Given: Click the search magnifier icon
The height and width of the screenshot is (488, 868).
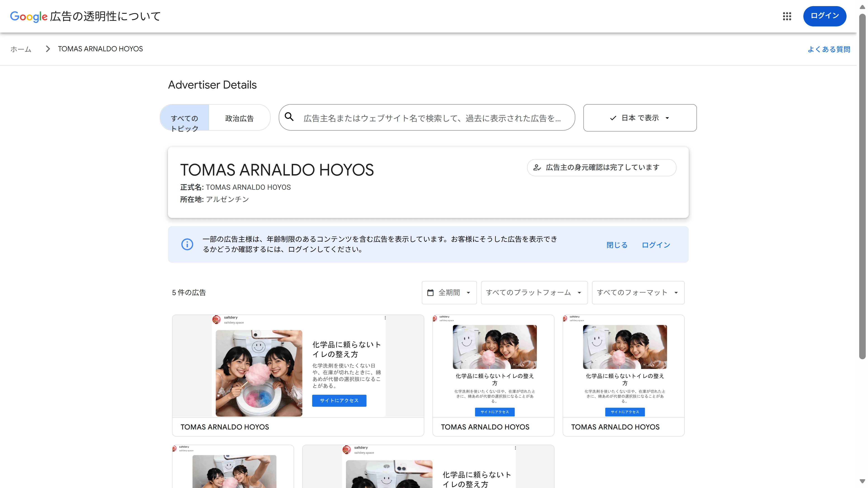Looking at the screenshot, I should 289,117.
